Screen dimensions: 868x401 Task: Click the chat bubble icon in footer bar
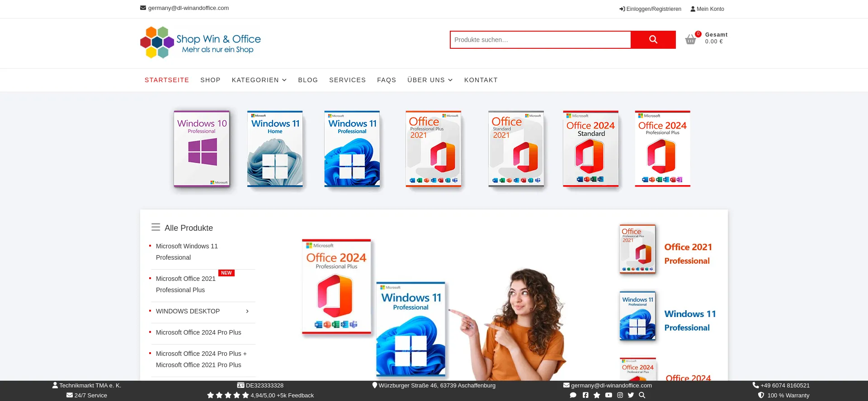[x=573, y=395]
